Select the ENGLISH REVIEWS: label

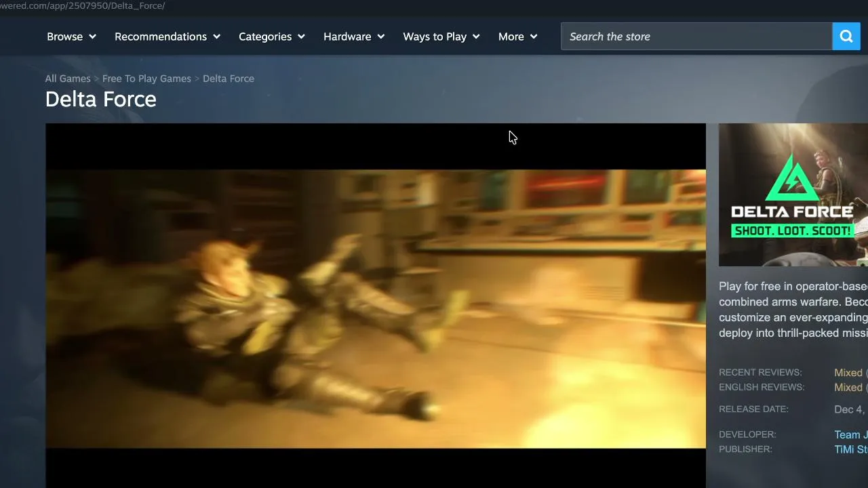pyautogui.click(x=762, y=388)
